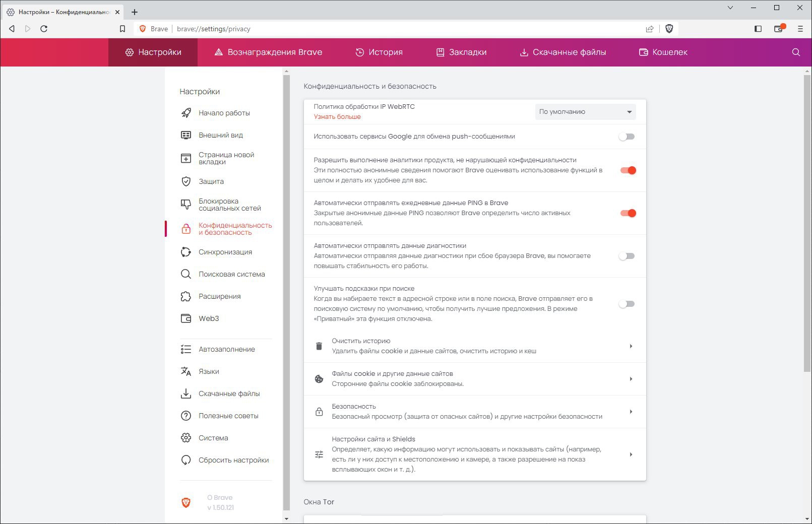Click the Система gear icon

(186, 438)
